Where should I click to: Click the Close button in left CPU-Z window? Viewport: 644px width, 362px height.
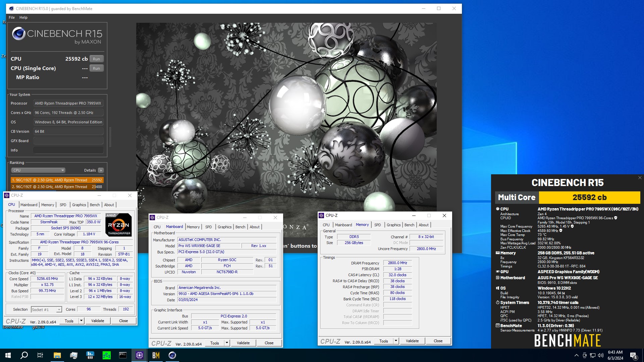(x=123, y=321)
